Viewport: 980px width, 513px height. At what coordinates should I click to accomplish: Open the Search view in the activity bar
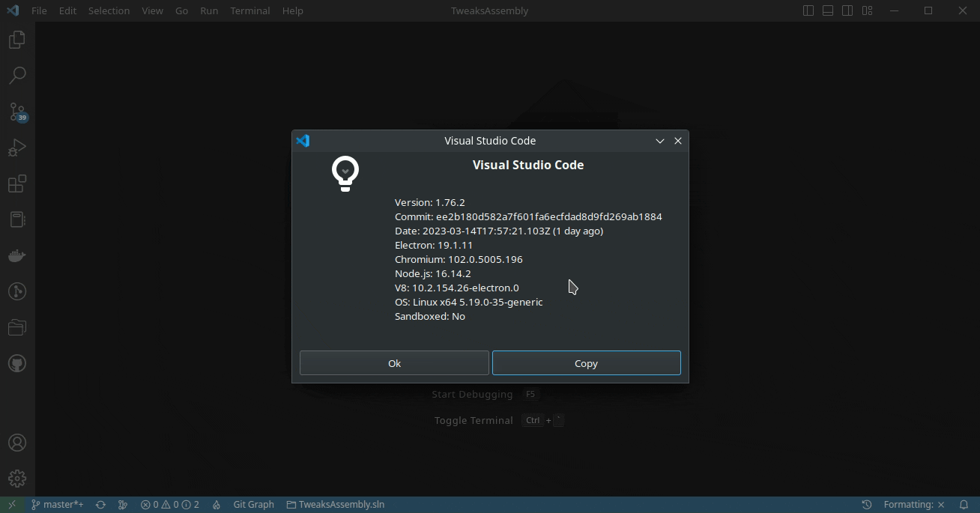pyautogui.click(x=16, y=75)
